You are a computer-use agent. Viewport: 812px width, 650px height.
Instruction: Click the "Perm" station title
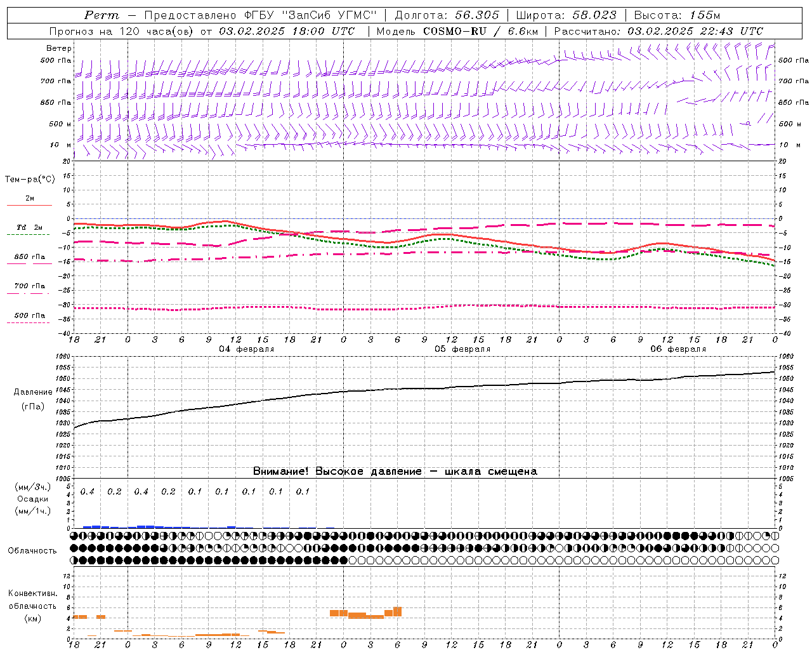point(101,15)
